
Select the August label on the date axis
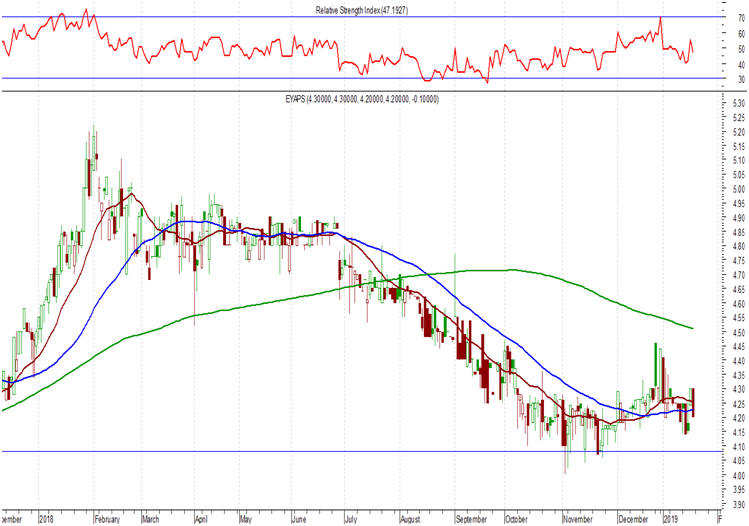(410, 519)
